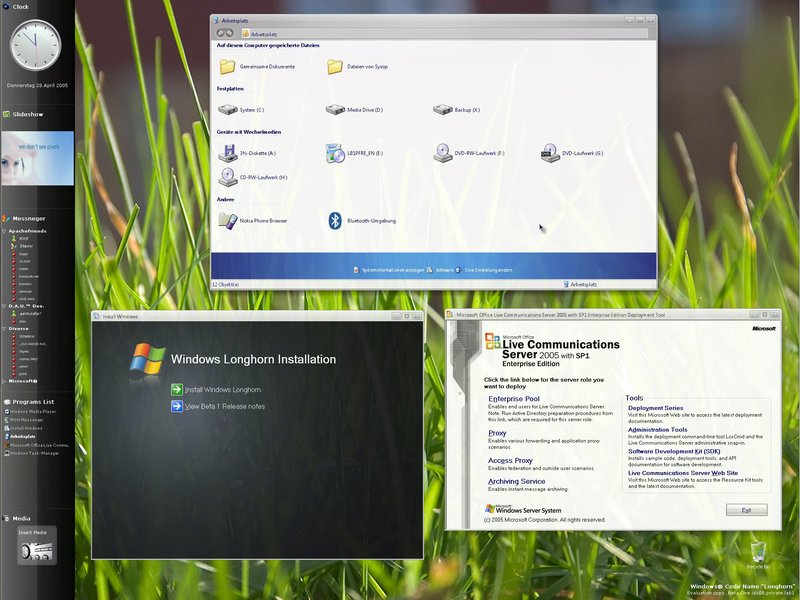Image resolution: width=800 pixels, height=600 pixels.
Task: Click the Slideshow thumbnail image
Action: (x=37, y=157)
